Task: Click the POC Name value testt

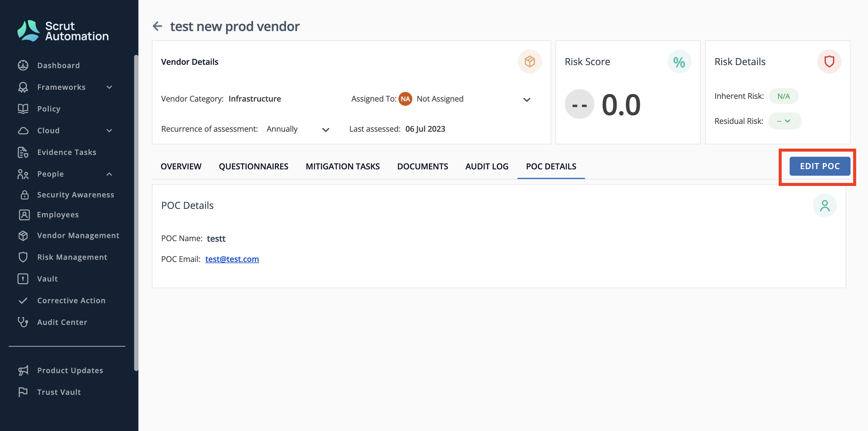Action: (216, 239)
